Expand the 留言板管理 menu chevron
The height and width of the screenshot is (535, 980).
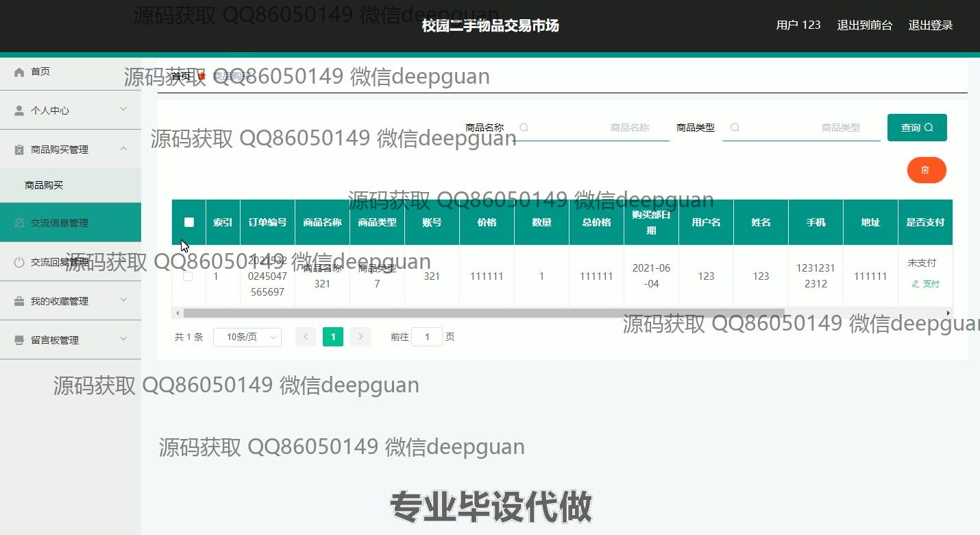pyautogui.click(x=123, y=339)
